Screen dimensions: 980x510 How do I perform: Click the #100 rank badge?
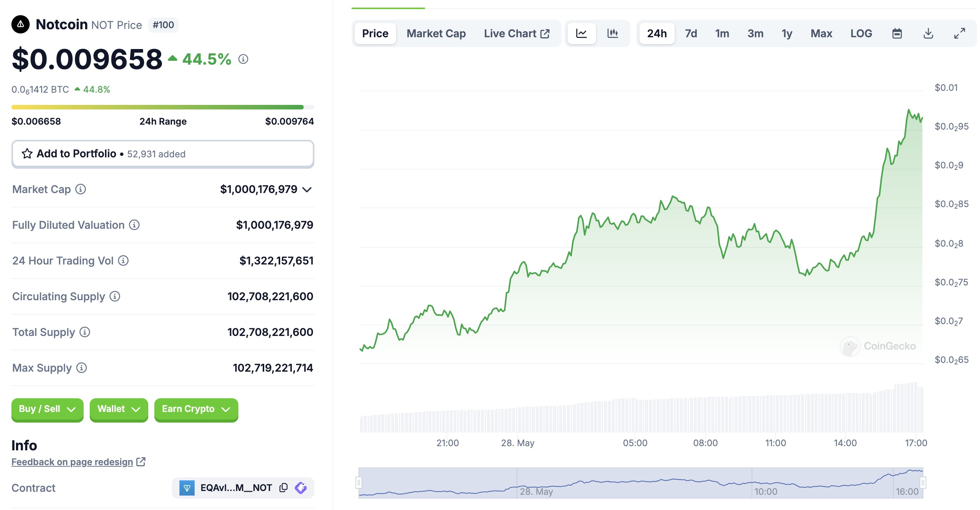coord(163,25)
